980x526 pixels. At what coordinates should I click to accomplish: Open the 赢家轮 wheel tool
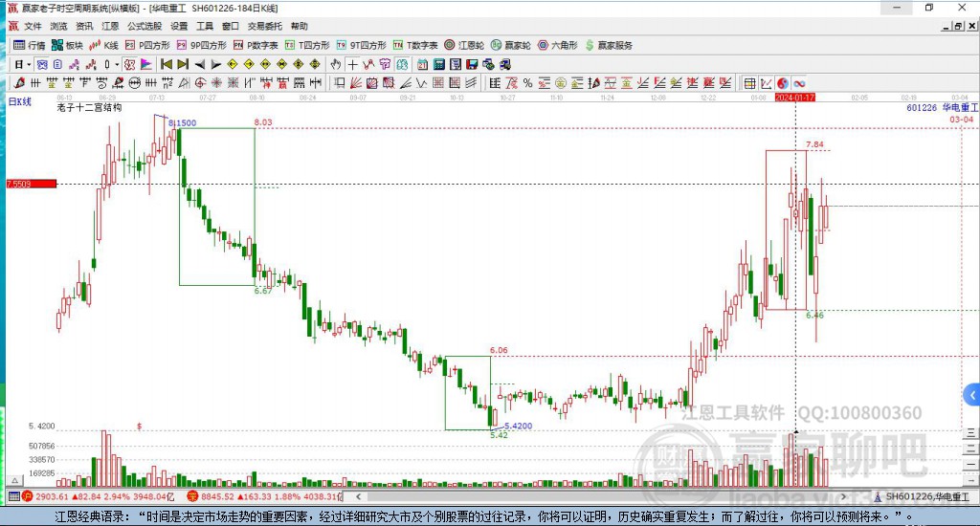click(x=511, y=45)
